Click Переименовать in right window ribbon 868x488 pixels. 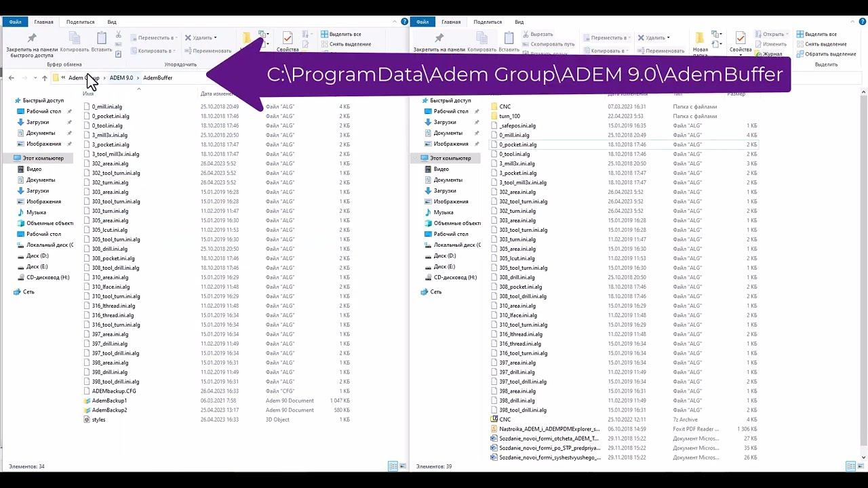(660, 51)
